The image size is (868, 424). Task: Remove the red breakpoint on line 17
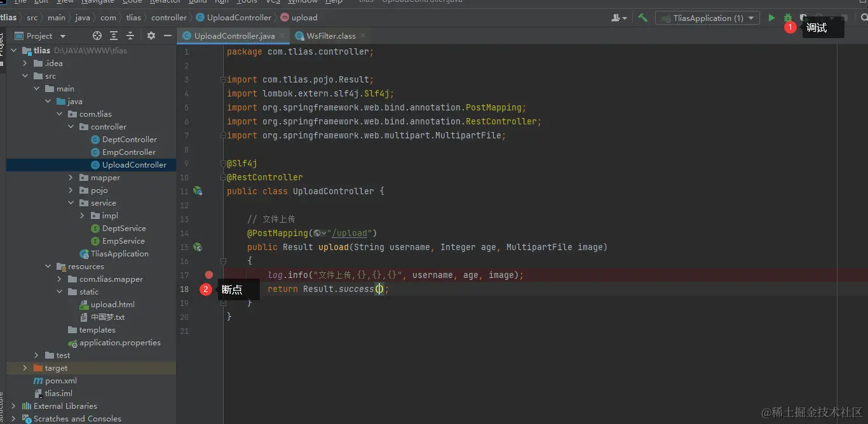point(208,275)
